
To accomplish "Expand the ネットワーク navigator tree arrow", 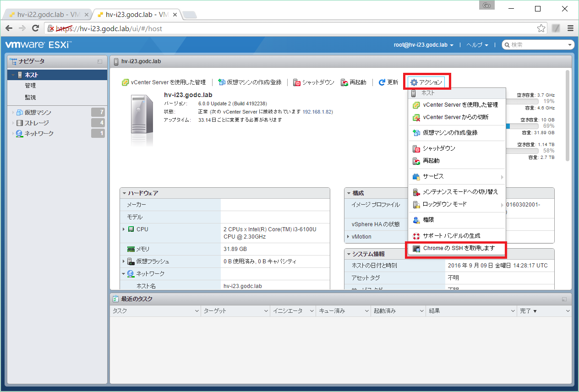I will tap(13, 133).
